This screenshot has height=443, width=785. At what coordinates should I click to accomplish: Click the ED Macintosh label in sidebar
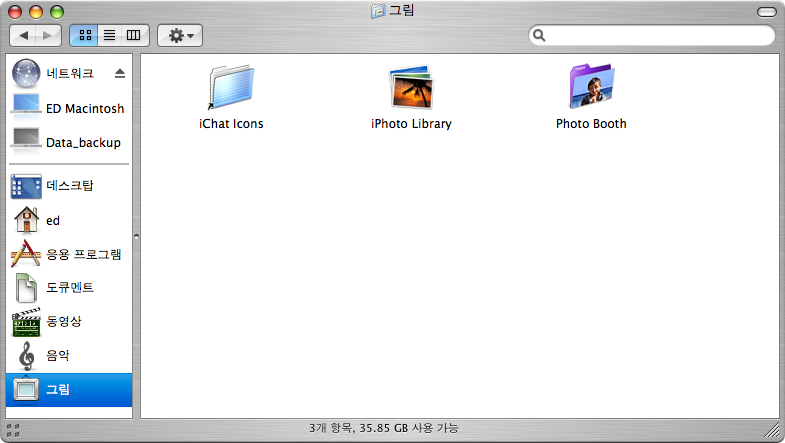pos(85,109)
